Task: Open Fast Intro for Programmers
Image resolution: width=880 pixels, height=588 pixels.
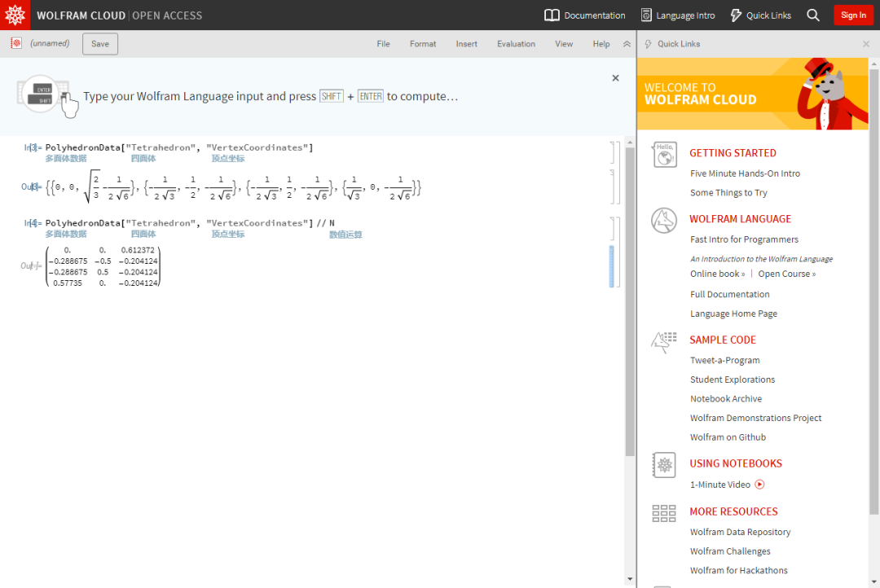Action: click(744, 239)
